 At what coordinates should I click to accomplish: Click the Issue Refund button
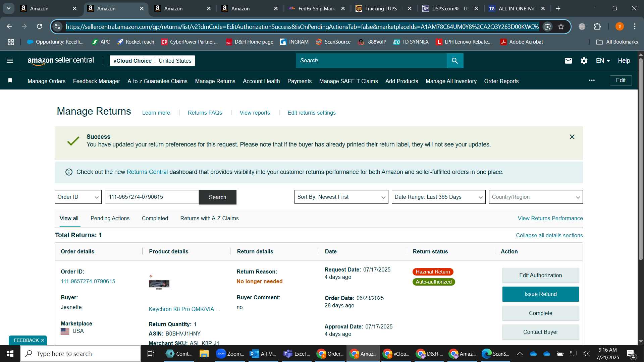(x=540, y=294)
